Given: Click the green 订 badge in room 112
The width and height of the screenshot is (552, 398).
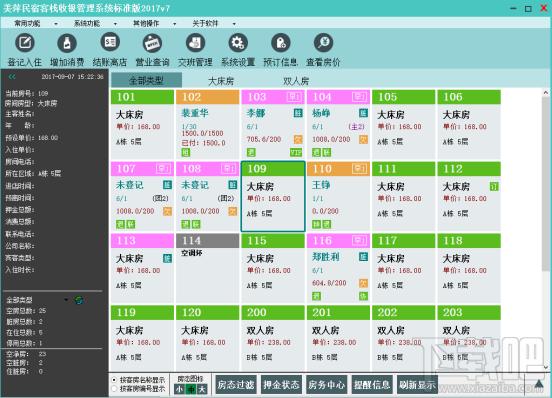Looking at the screenshot, I should pos(494,187).
